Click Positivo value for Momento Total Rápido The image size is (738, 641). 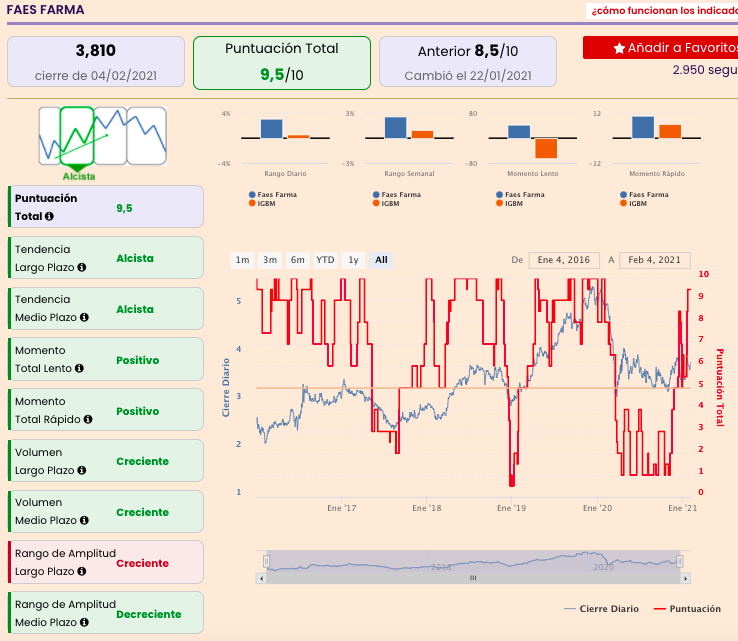click(x=138, y=411)
